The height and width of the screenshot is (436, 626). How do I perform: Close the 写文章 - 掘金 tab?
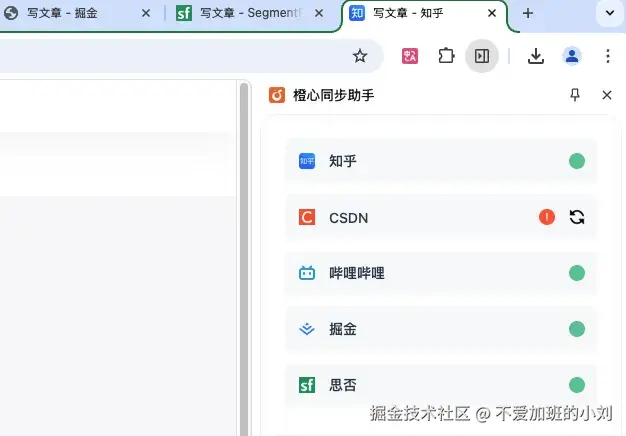coord(146,14)
